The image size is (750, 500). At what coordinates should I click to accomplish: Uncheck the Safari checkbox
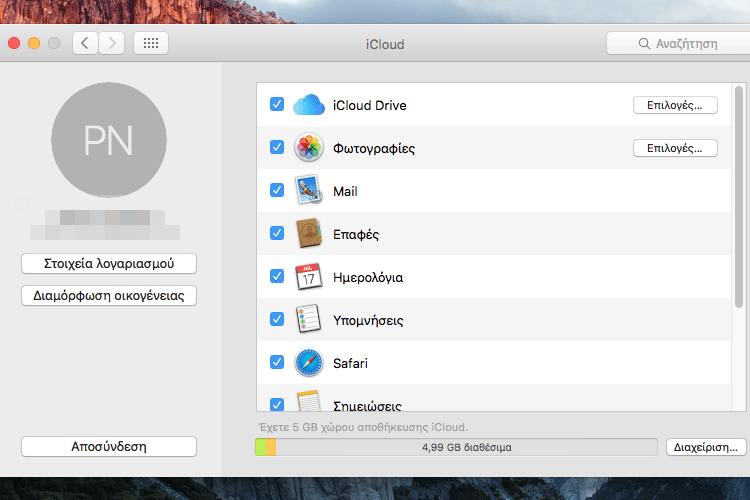pos(277,362)
